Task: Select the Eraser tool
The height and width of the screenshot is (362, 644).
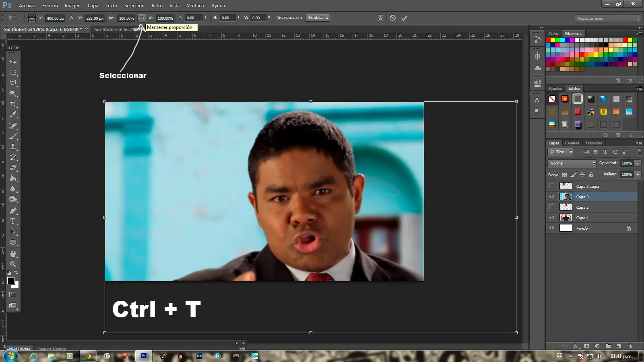Action: [x=13, y=168]
